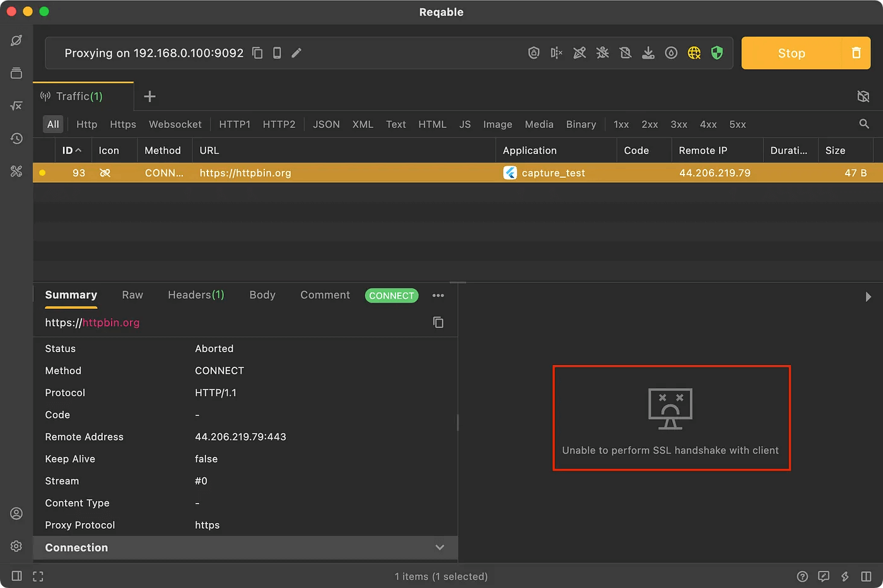Open the settings gear icon
The image size is (883, 588).
pyautogui.click(x=16, y=546)
